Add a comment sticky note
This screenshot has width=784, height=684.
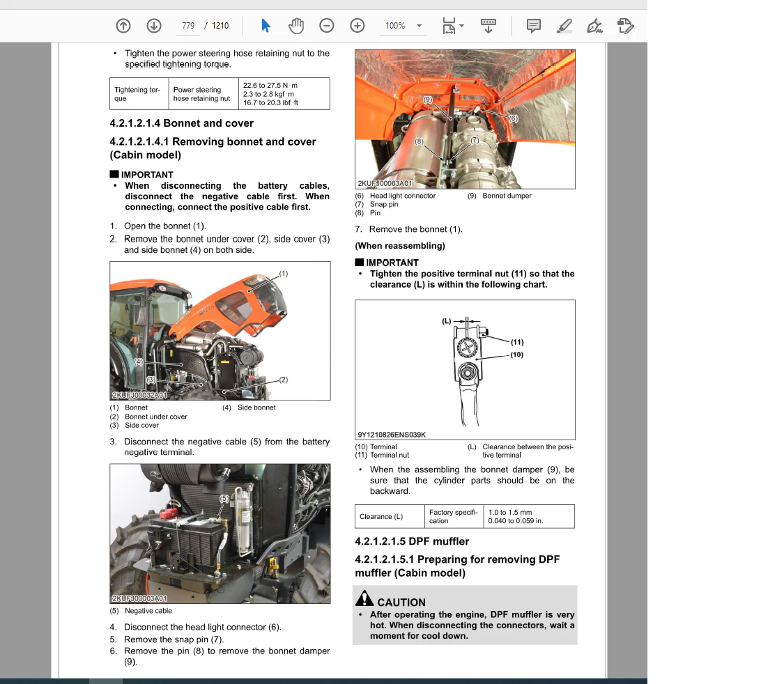[x=534, y=26]
